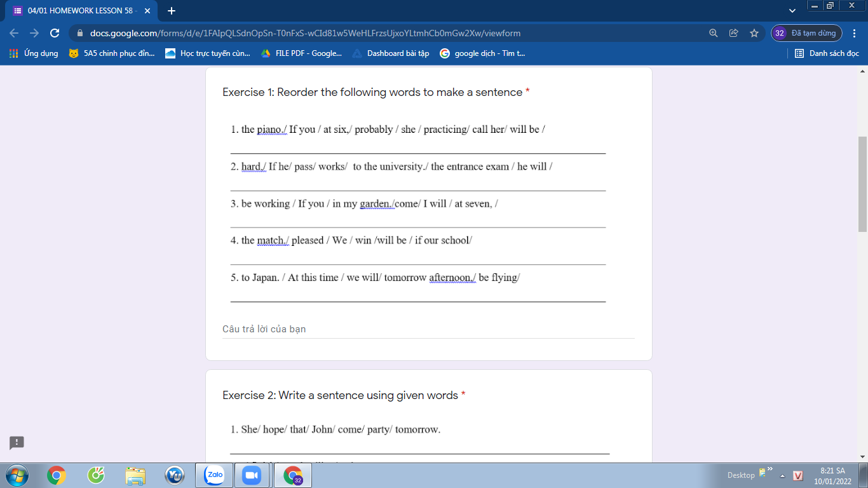868x488 pixels.
Task: Show hidden system tray icons
Action: 782,476
